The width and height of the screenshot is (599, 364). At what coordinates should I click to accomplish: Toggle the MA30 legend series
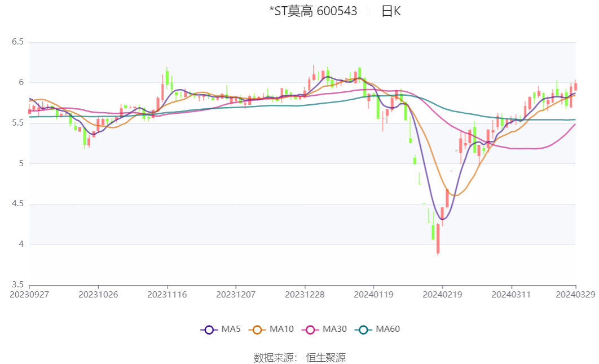coord(324,329)
